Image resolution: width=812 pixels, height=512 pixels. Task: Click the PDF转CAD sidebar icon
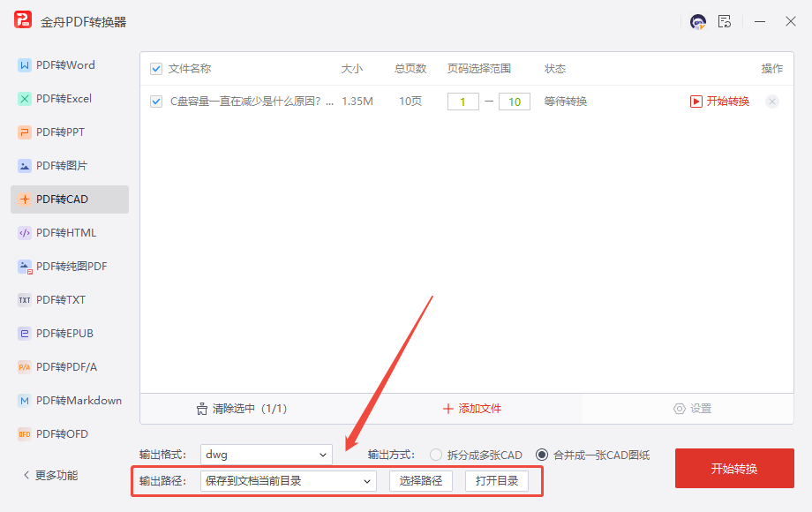(x=25, y=200)
